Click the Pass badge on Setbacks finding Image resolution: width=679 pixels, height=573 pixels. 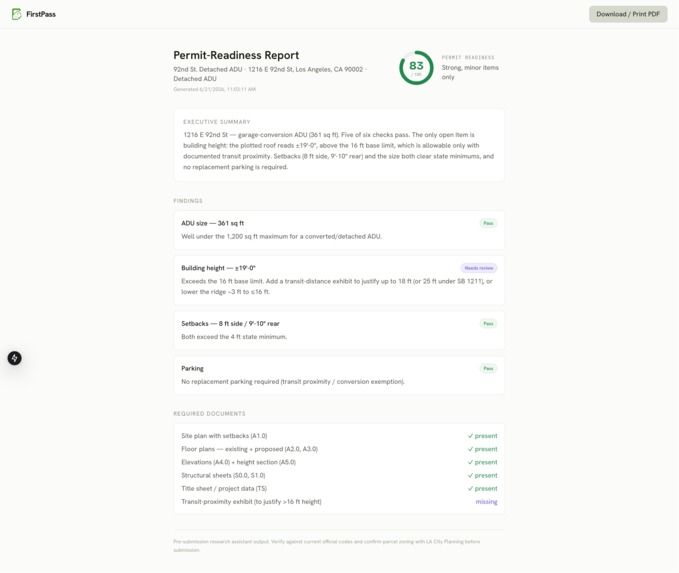coord(488,324)
